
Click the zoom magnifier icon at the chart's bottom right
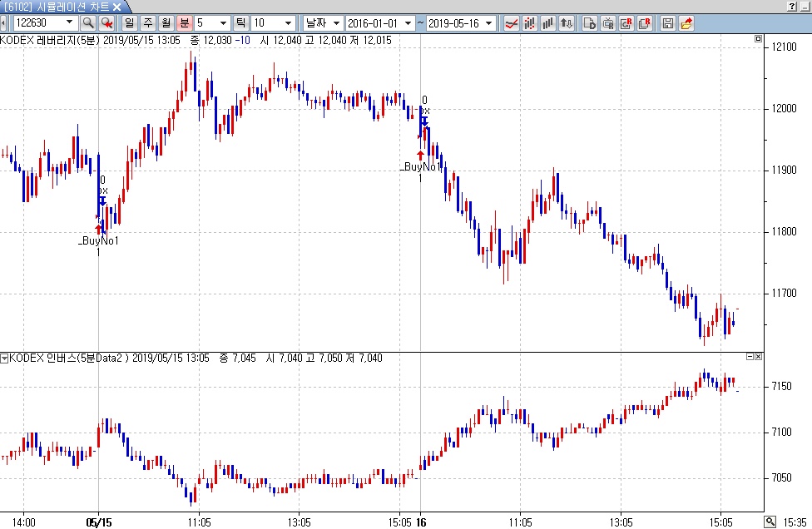[770, 522]
